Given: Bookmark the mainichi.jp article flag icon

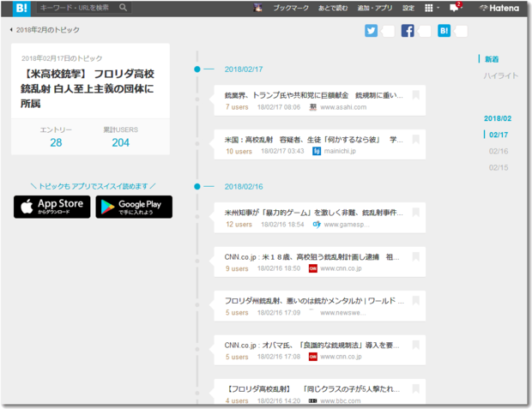Looking at the screenshot, I should tap(416, 139).
